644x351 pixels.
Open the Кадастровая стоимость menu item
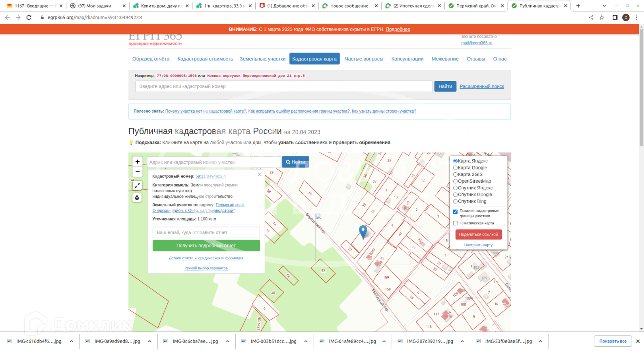pos(205,59)
